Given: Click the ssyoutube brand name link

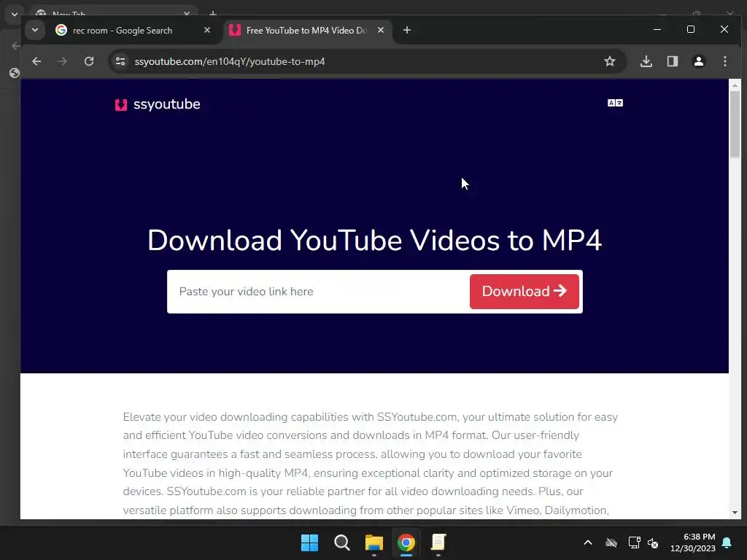Looking at the screenshot, I should coord(167,104).
